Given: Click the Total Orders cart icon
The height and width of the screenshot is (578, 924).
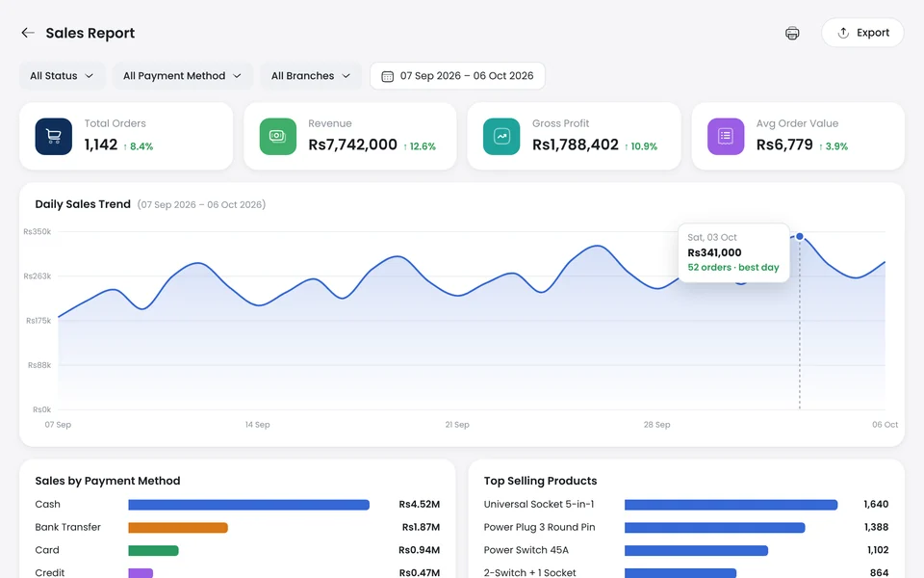Looking at the screenshot, I should pos(54,136).
